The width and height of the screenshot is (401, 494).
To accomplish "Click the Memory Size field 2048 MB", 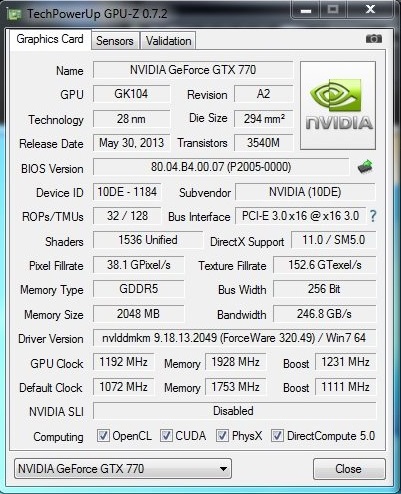I will pos(138,314).
